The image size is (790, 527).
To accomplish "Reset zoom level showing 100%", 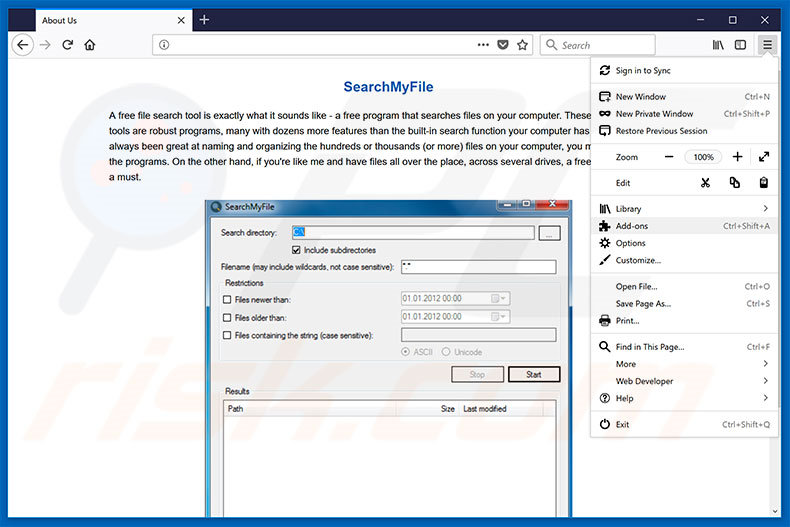I will pyautogui.click(x=703, y=157).
